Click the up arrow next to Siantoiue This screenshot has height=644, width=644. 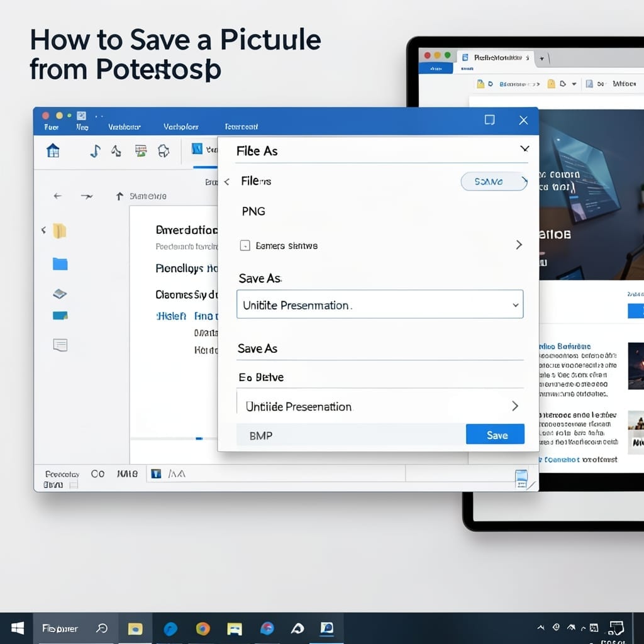(x=119, y=196)
